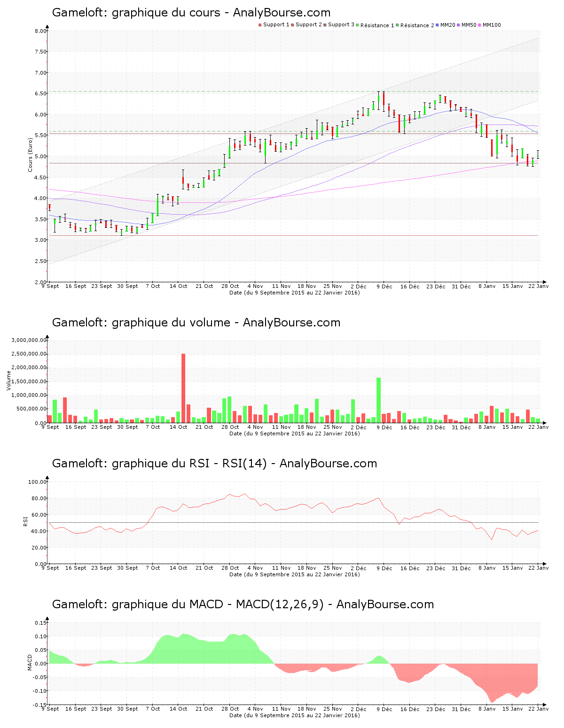Click the tallest red volume bar near 14 Oct

tap(183, 388)
